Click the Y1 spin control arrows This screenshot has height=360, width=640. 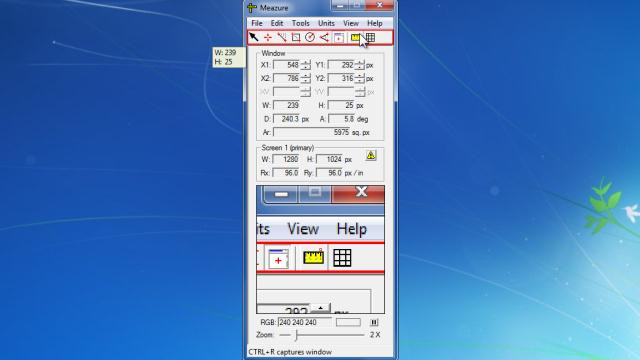tap(360, 65)
